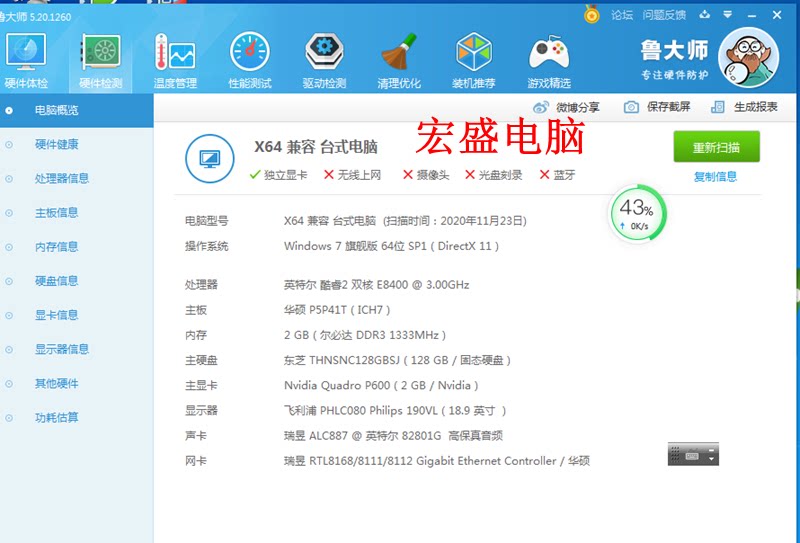Click the operating system value Windows 7 旗舰版

pos(391,246)
